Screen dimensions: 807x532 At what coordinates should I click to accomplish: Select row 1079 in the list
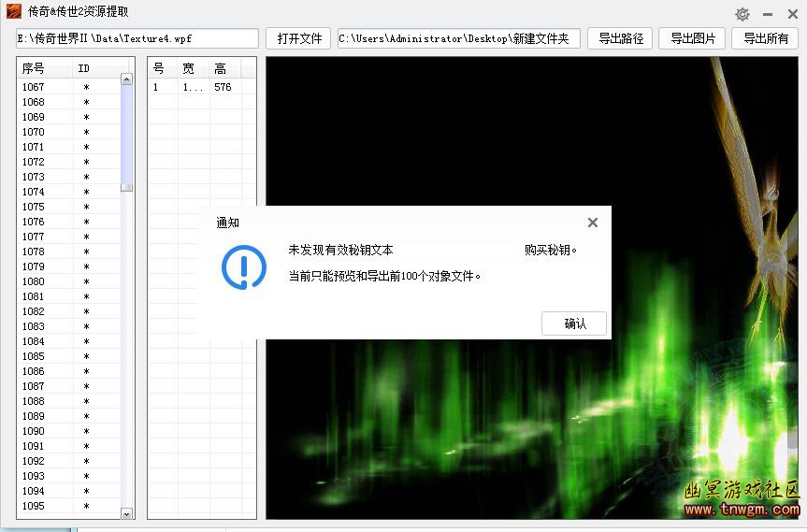pyautogui.click(x=68, y=266)
